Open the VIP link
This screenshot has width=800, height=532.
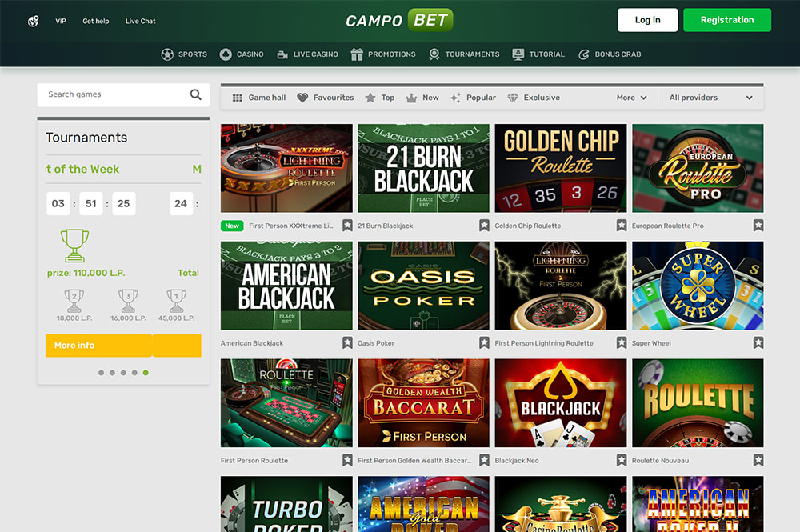61,21
